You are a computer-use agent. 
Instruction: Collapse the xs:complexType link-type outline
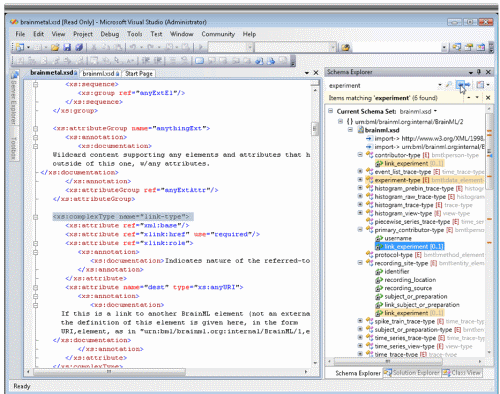[x=36, y=217]
